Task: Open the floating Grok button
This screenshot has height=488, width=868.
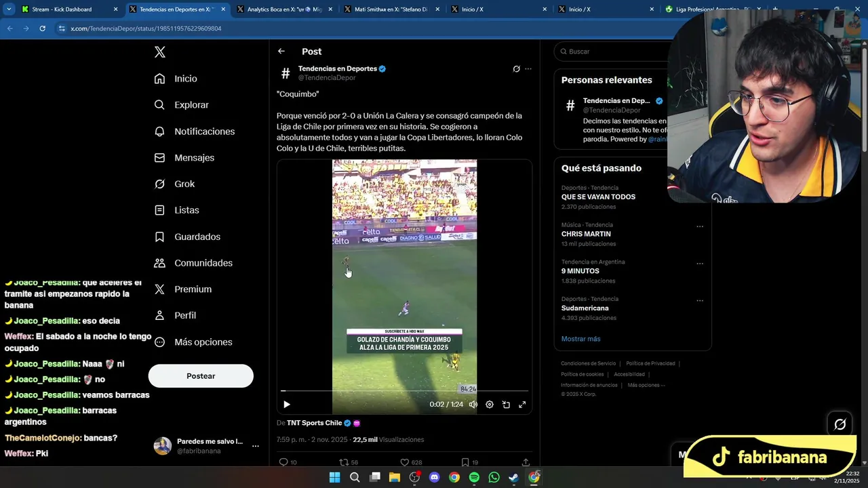Action: [x=840, y=424]
